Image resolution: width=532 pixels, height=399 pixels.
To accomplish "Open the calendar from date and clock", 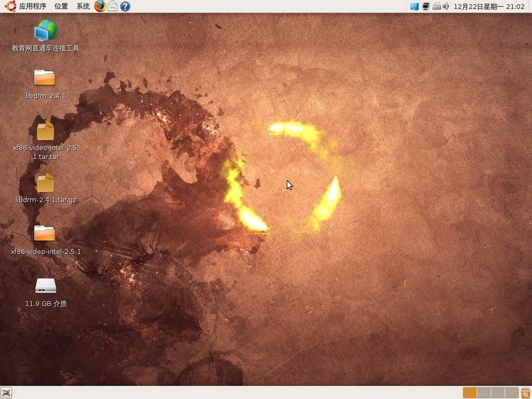I will point(489,7).
